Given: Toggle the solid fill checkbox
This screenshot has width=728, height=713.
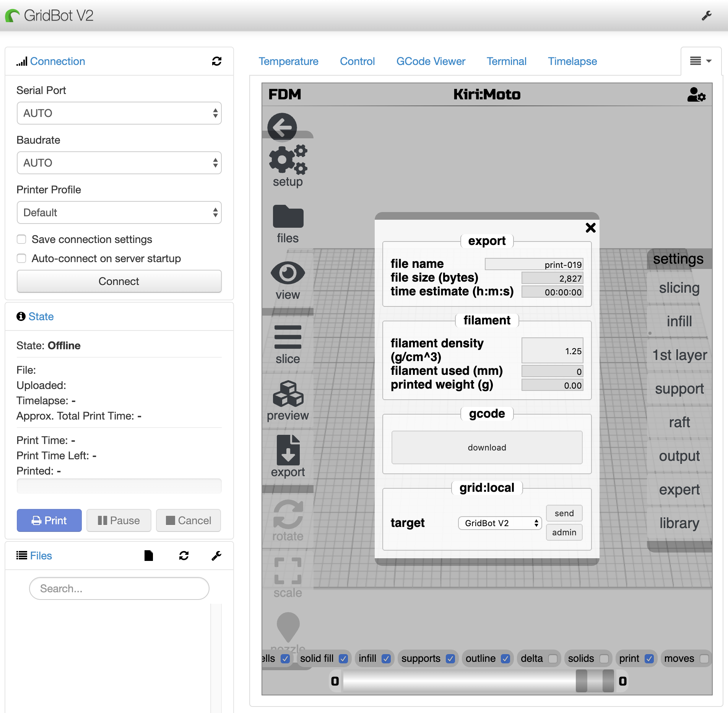Looking at the screenshot, I should [343, 659].
